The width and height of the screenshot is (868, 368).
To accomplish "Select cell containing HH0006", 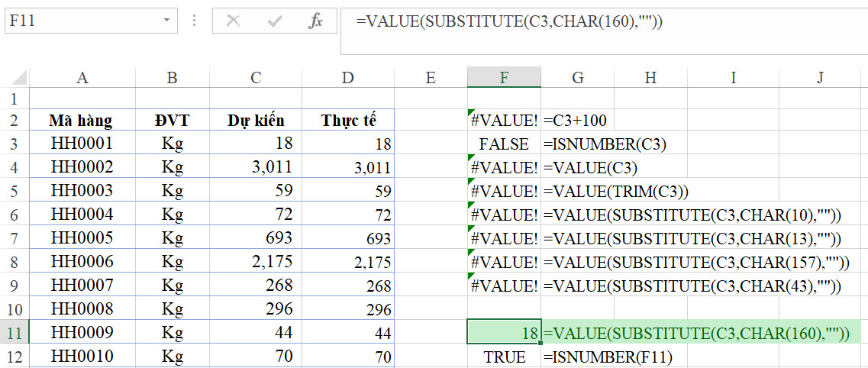I will 82,261.
